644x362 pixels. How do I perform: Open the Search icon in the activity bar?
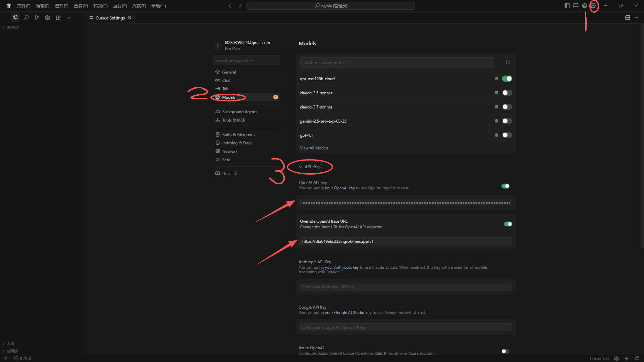click(x=26, y=18)
